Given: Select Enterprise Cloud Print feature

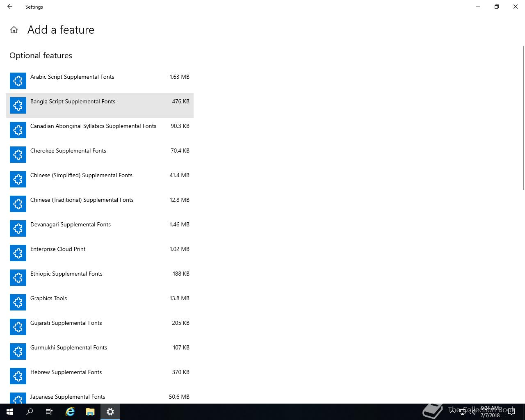Looking at the screenshot, I should (x=100, y=253).
